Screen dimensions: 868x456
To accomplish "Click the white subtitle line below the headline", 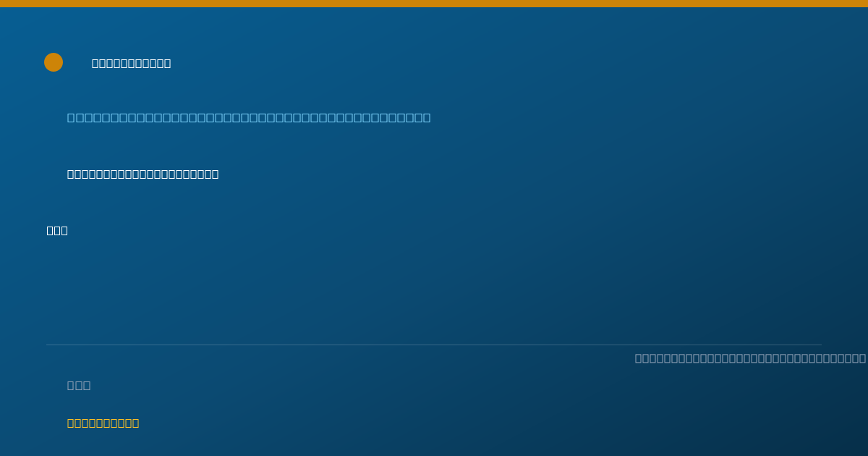I will coord(143,174).
